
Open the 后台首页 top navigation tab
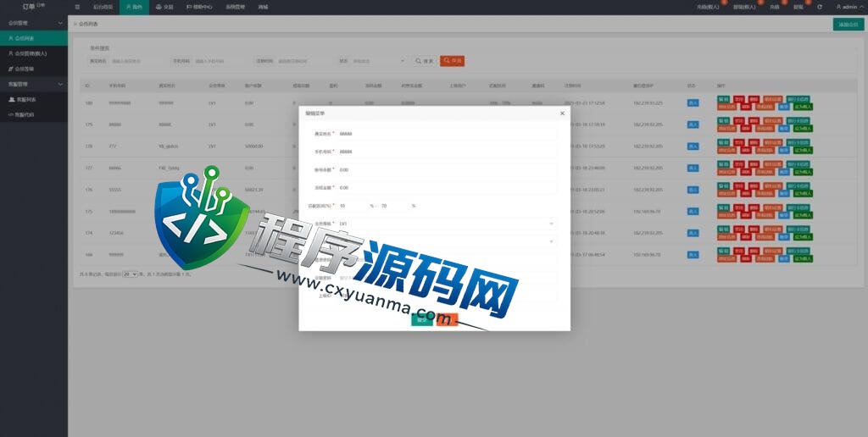pos(103,7)
